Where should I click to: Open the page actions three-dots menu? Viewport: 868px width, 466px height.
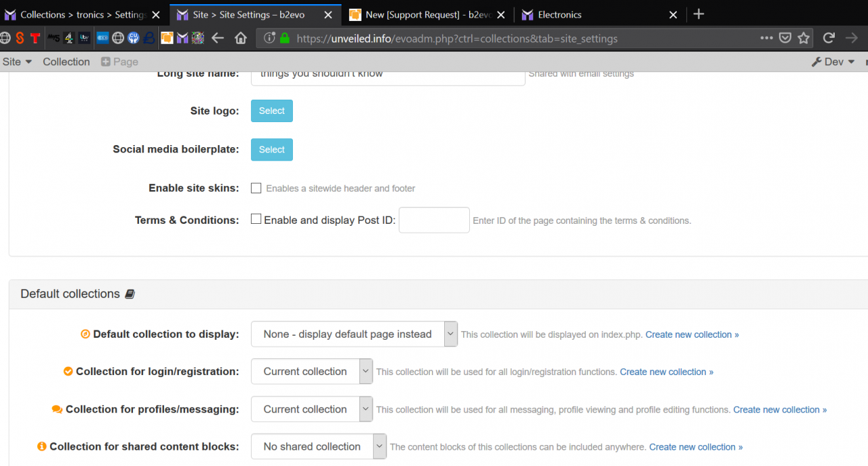click(766, 38)
